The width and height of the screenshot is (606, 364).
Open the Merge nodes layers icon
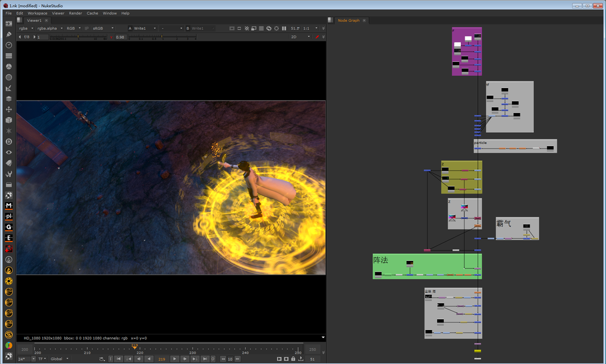pos(9,99)
